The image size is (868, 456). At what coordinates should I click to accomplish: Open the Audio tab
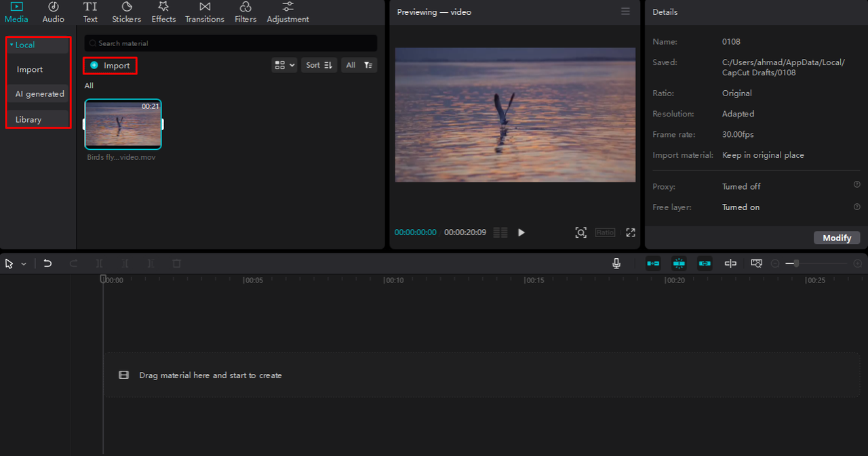point(54,12)
